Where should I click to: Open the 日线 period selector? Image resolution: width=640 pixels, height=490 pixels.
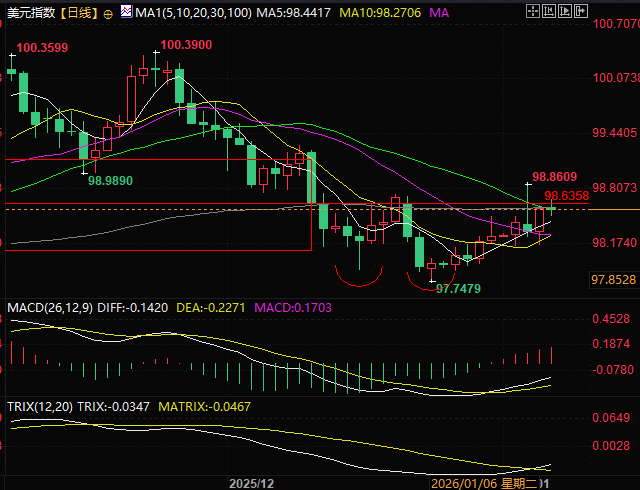pyautogui.click(x=78, y=13)
